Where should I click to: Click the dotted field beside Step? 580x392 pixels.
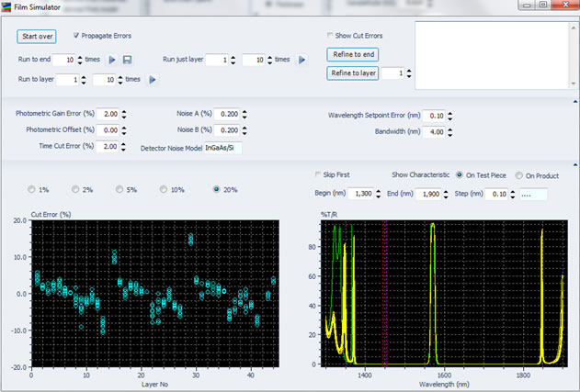[533, 195]
